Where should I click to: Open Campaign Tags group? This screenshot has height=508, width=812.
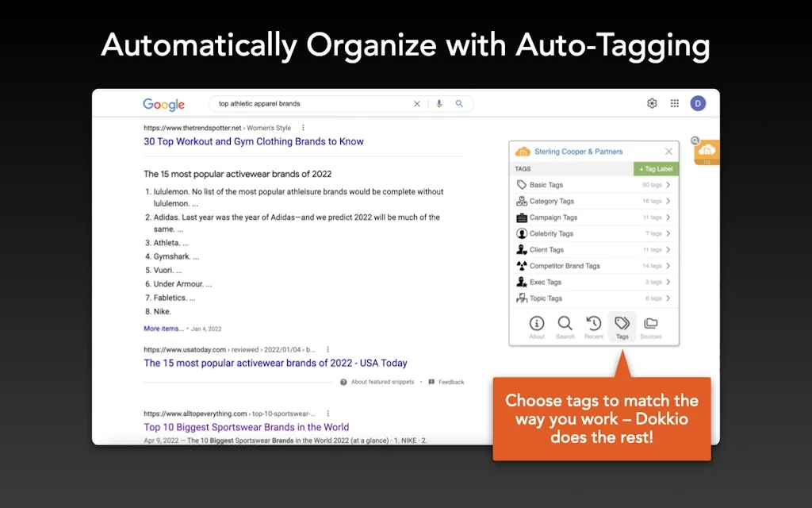593,217
